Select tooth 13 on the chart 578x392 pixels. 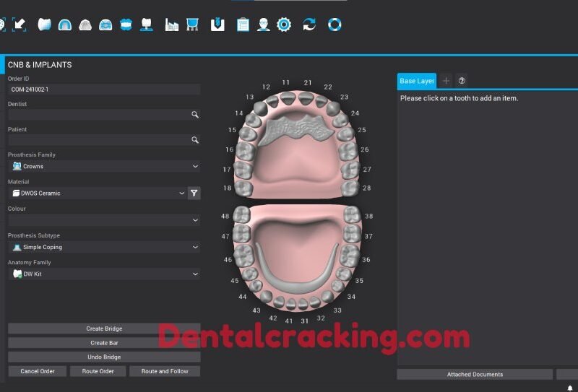click(x=260, y=108)
